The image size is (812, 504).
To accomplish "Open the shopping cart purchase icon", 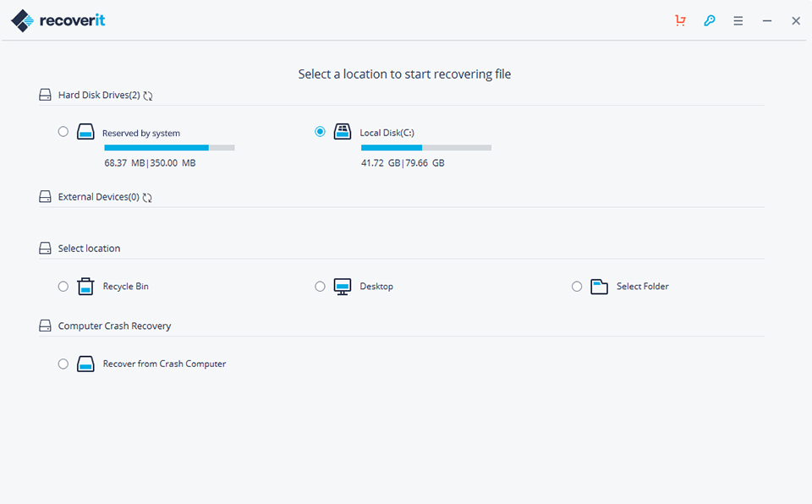I will click(680, 20).
